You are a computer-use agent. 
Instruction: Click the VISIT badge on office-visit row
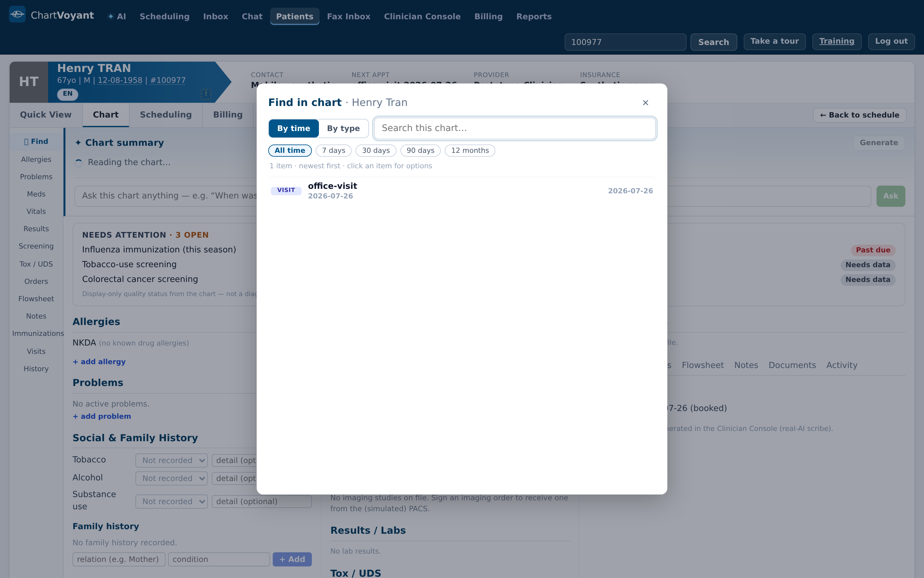(286, 190)
